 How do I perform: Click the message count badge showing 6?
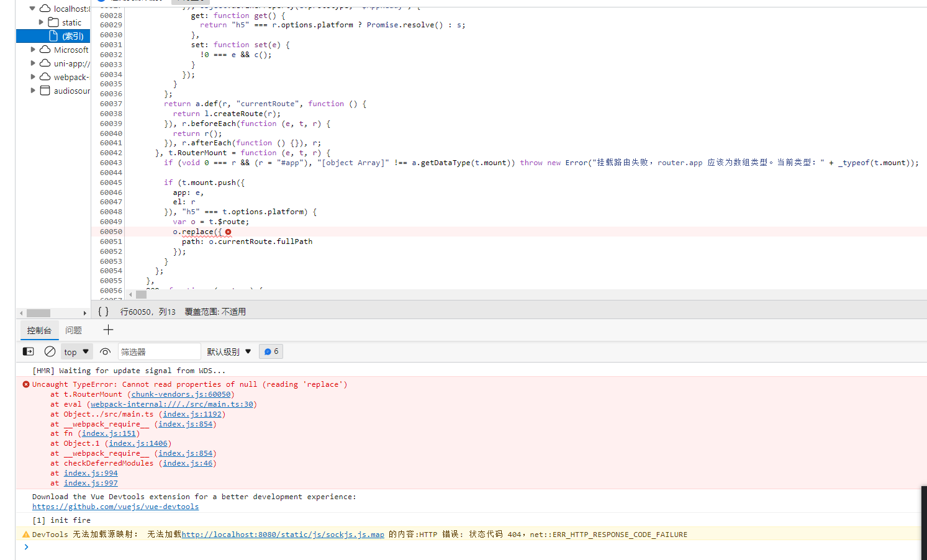click(271, 351)
